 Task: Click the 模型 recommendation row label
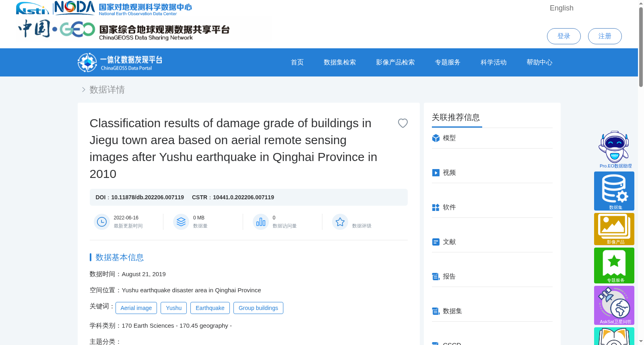449,138
